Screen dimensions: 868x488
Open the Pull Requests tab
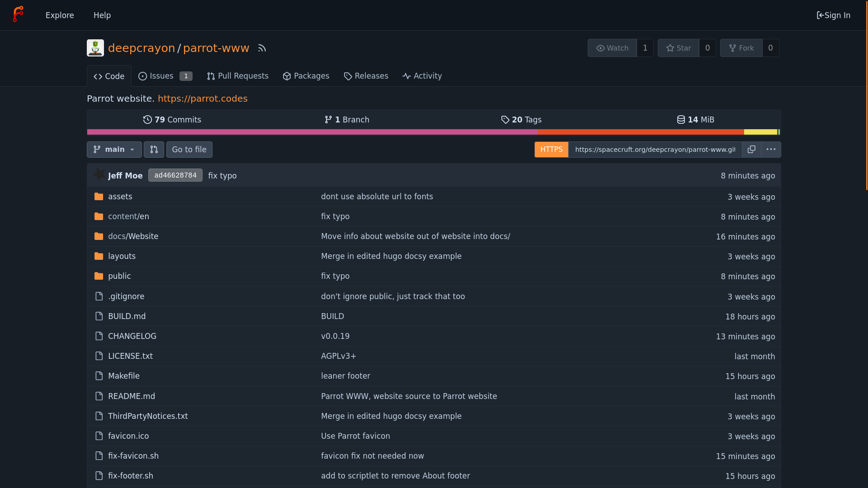(238, 76)
